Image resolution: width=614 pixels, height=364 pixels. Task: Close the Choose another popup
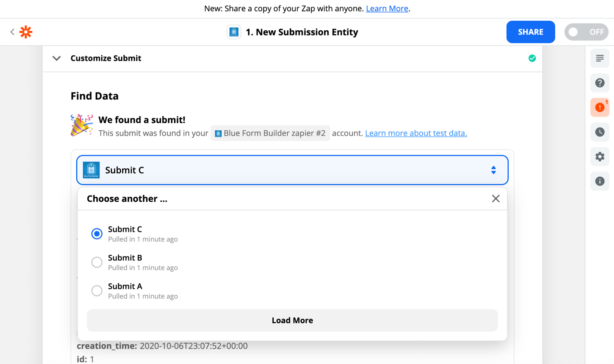(x=496, y=198)
